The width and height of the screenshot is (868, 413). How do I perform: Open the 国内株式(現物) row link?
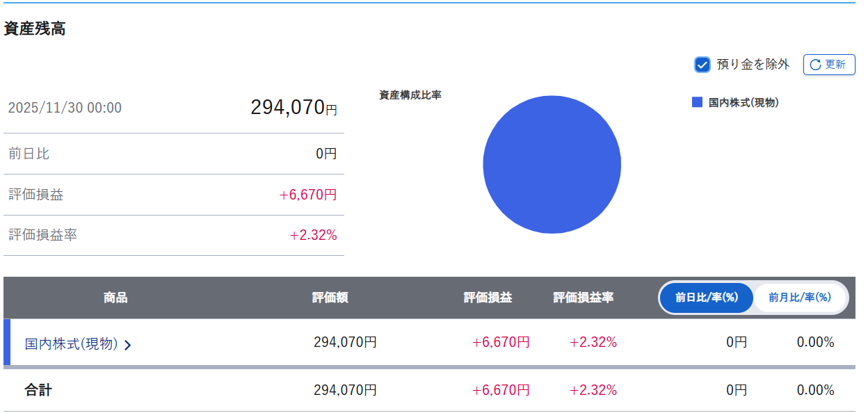[x=72, y=343]
